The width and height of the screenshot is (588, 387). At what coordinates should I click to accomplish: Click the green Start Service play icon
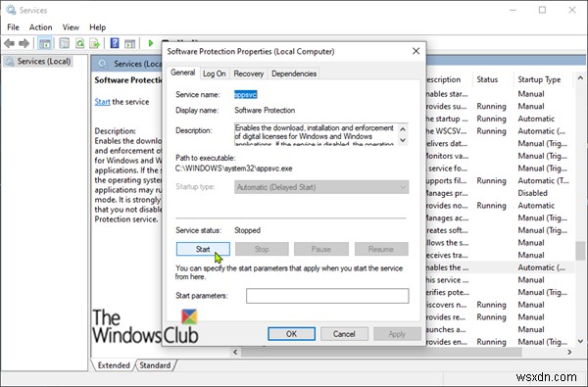tap(151, 43)
